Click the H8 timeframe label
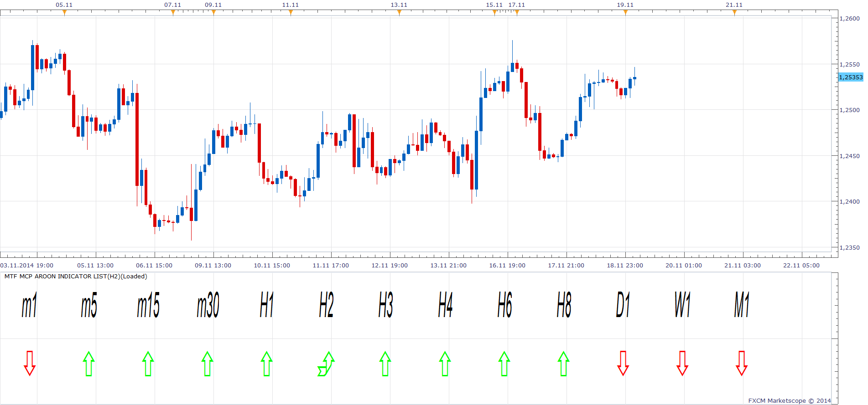The height and width of the screenshot is (405, 868). (564, 305)
